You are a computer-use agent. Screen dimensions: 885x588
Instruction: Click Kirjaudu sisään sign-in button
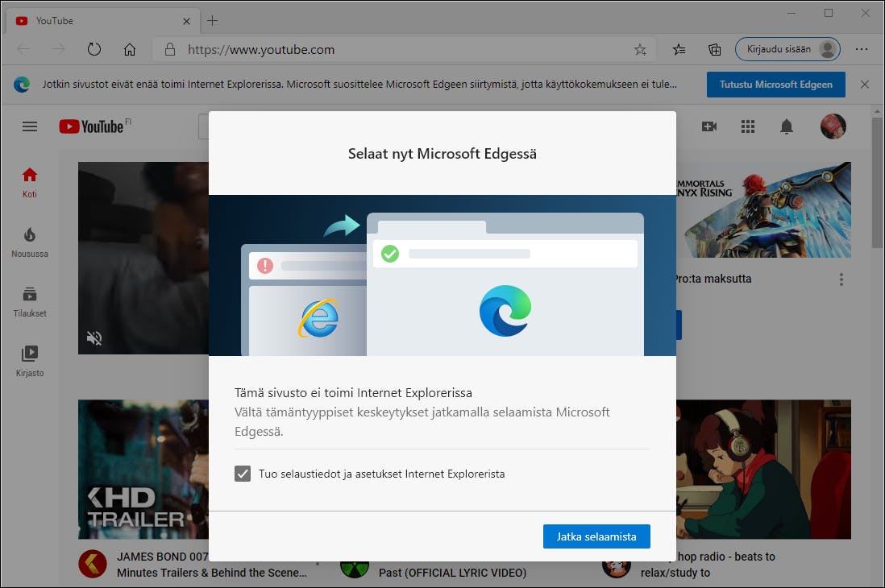coord(787,50)
